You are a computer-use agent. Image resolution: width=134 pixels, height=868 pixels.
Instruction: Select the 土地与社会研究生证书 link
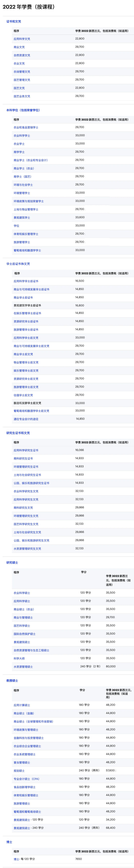(x=27, y=475)
